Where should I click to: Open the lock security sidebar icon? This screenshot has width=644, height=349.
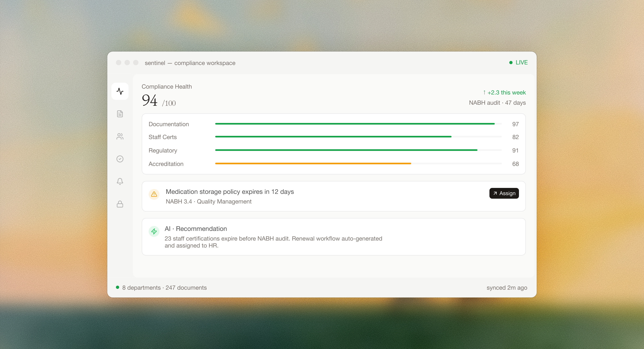[x=120, y=204]
